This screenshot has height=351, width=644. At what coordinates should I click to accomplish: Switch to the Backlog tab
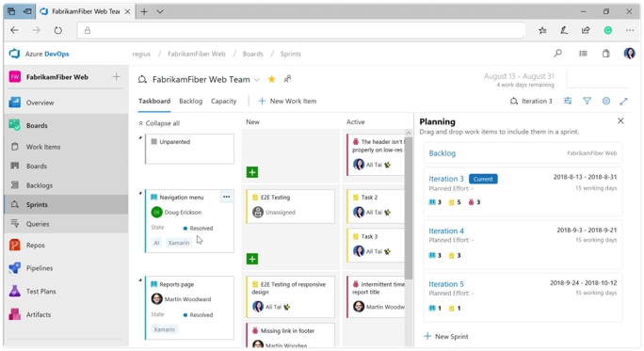coord(190,101)
